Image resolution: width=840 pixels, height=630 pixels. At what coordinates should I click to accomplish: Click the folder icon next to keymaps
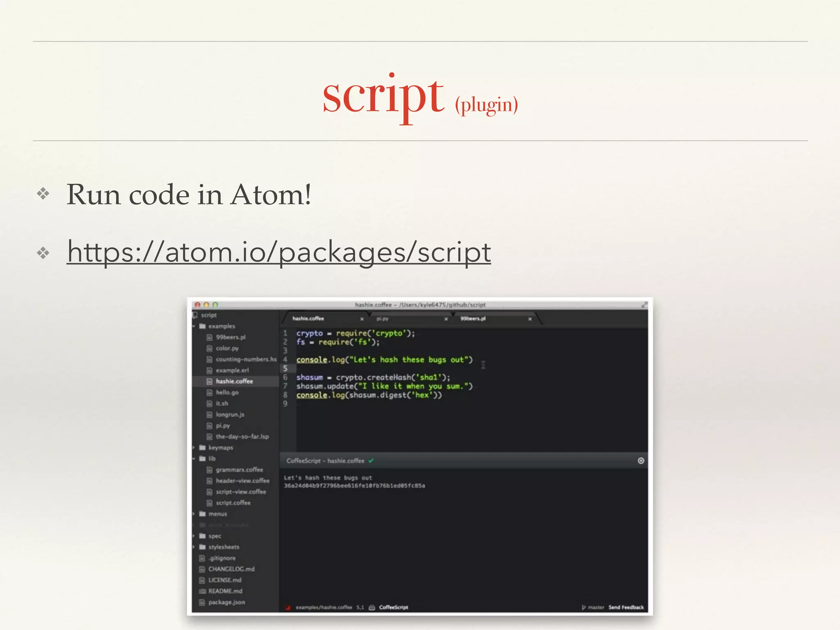[202, 447]
